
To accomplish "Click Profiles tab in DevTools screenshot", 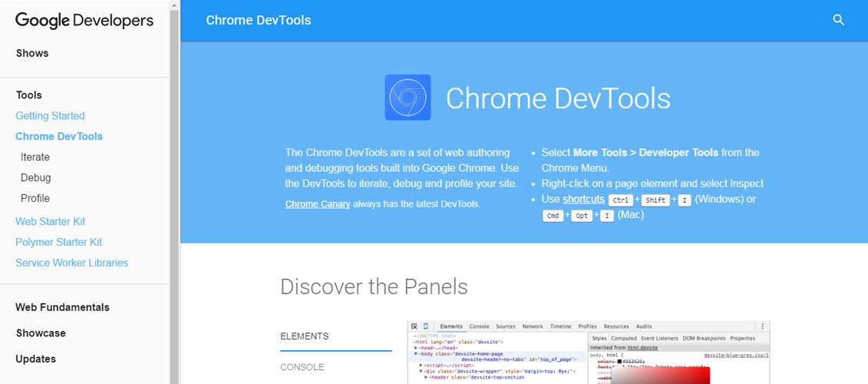I will pos(587,326).
